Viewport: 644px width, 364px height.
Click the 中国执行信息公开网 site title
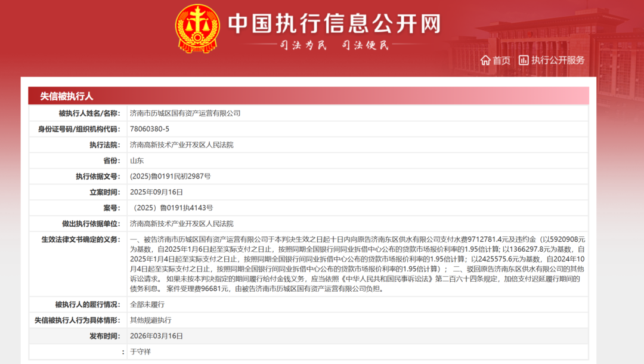pyautogui.click(x=334, y=23)
